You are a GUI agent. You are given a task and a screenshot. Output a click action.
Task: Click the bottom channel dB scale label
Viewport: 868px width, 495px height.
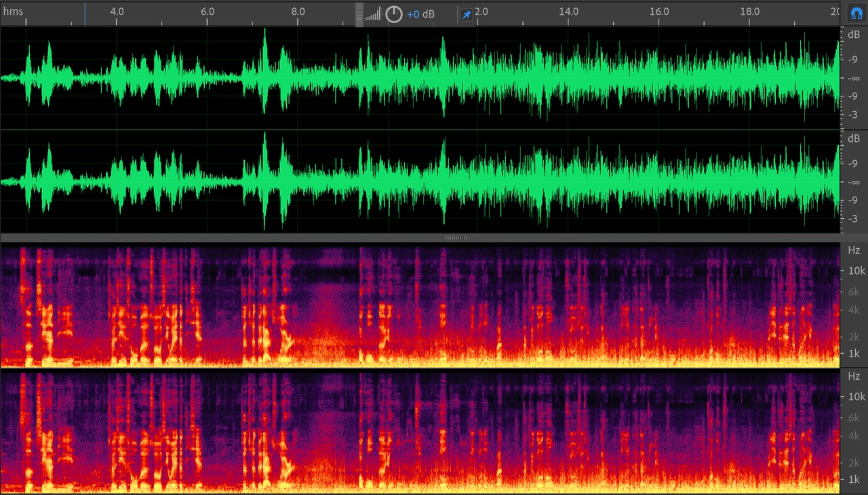point(854,138)
